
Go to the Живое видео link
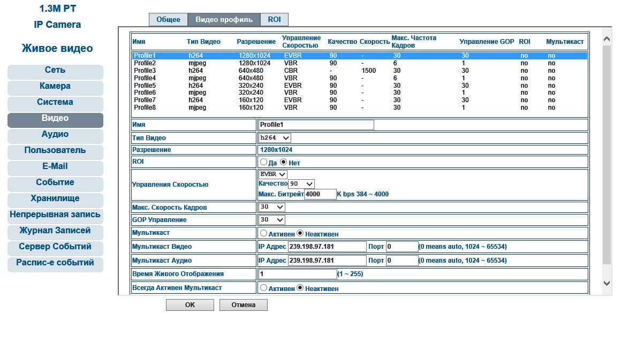pyautogui.click(x=57, y=49)
